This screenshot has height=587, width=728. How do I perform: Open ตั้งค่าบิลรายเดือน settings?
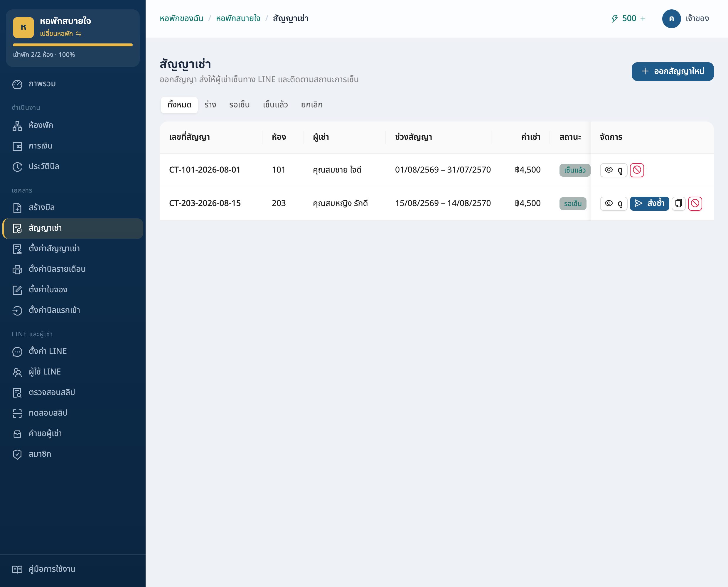(73, 269)
